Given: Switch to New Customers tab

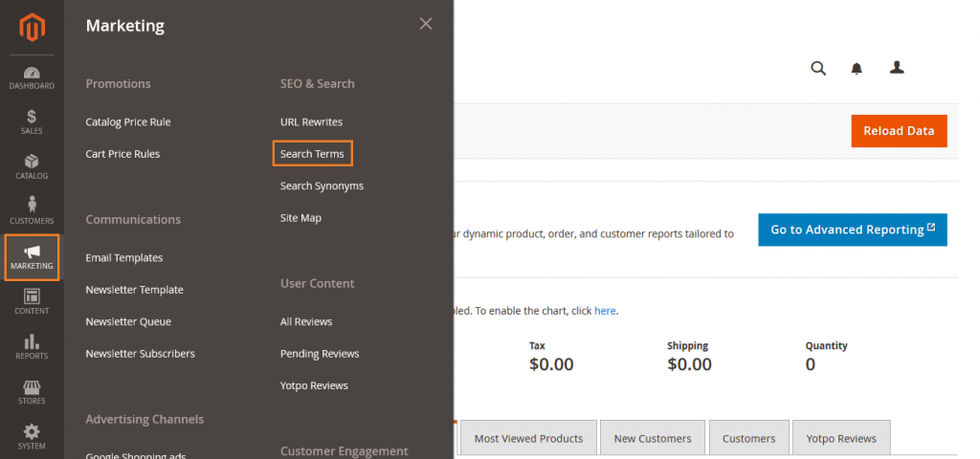Looking at the screenshot, I should click(x=653, y=438).
